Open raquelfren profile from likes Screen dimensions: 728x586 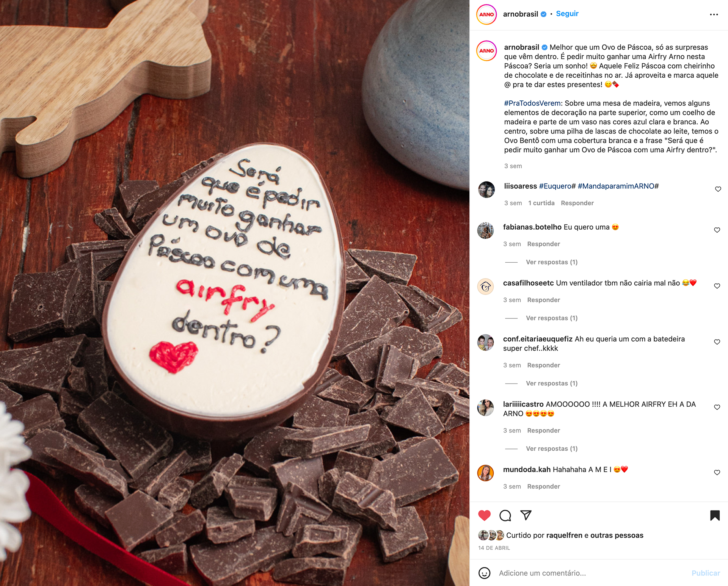click(x=564, y=535)
